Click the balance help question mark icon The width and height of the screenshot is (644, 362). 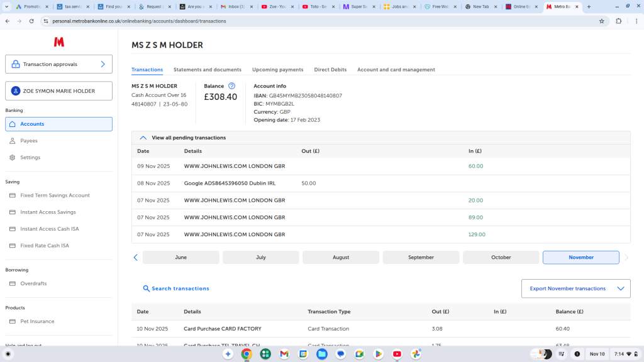pos(231,86)
